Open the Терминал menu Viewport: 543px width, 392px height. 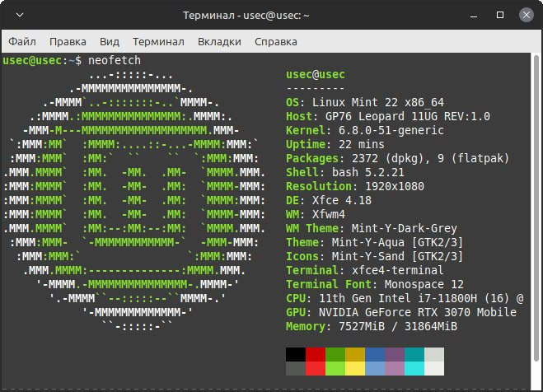158,41
